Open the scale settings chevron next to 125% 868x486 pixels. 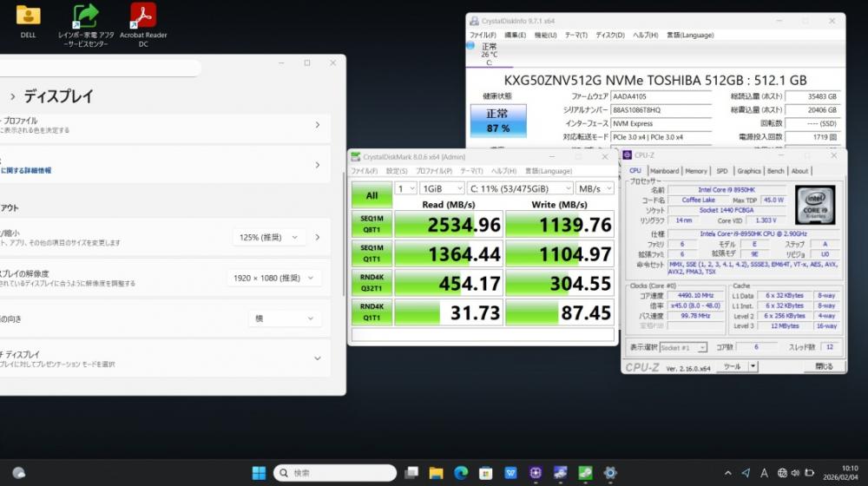coord(317,238)
